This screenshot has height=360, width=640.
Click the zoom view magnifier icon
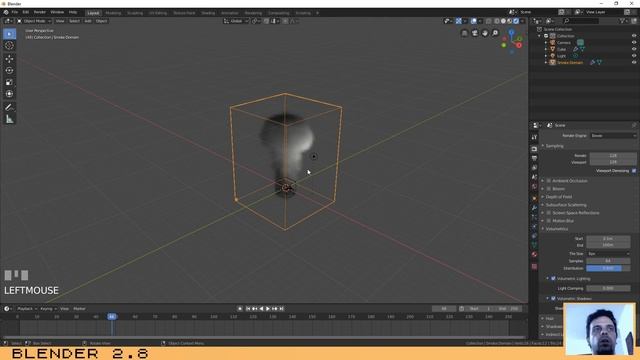point(495,33)
